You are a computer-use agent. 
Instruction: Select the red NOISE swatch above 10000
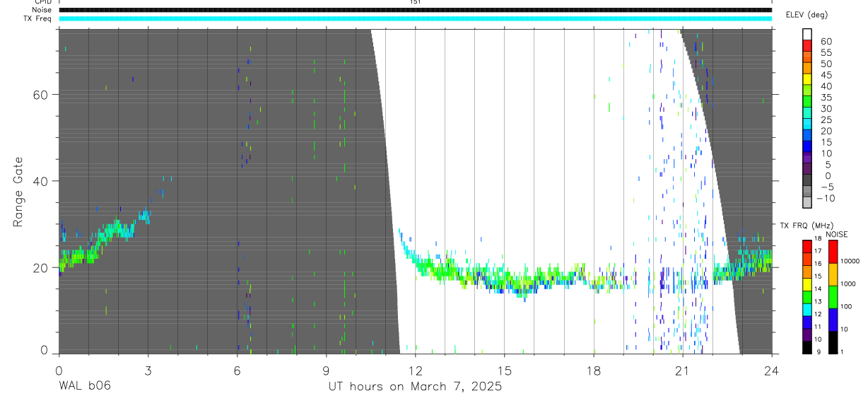pos(833,251)
